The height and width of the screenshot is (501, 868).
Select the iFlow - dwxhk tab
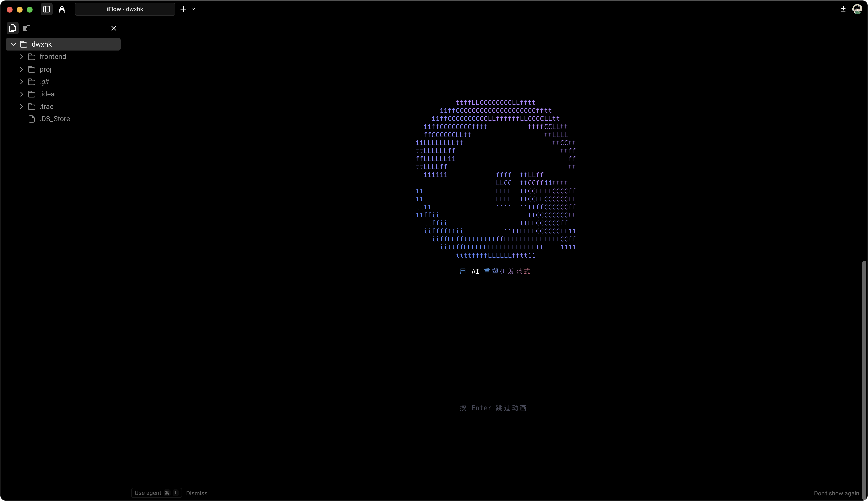(x=125, y=9)
